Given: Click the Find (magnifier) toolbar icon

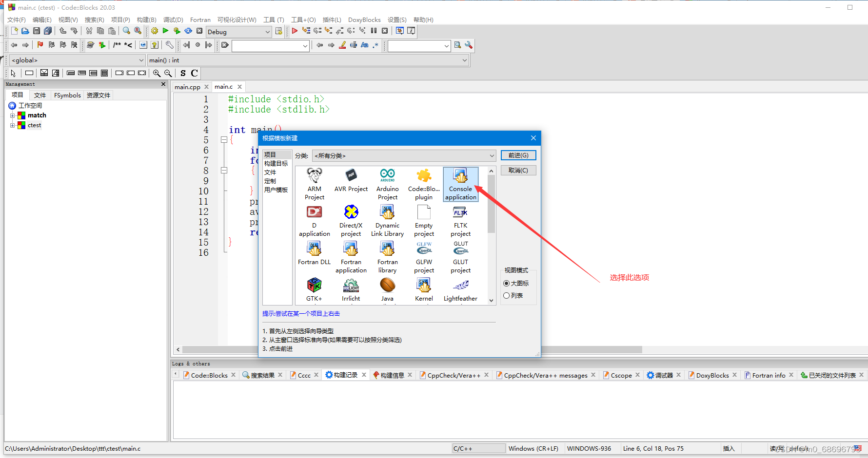Looking at the screenshot, I should [x=126, y=31].
